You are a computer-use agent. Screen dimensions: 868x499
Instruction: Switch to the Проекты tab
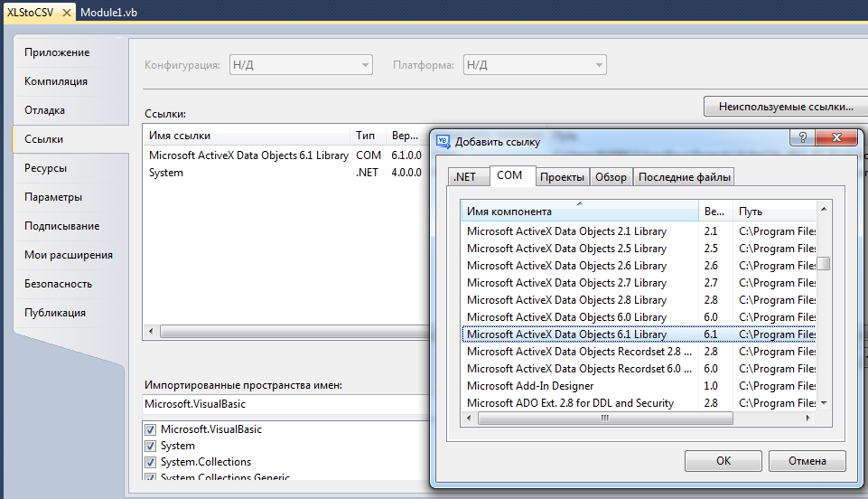tap(562, 176)
